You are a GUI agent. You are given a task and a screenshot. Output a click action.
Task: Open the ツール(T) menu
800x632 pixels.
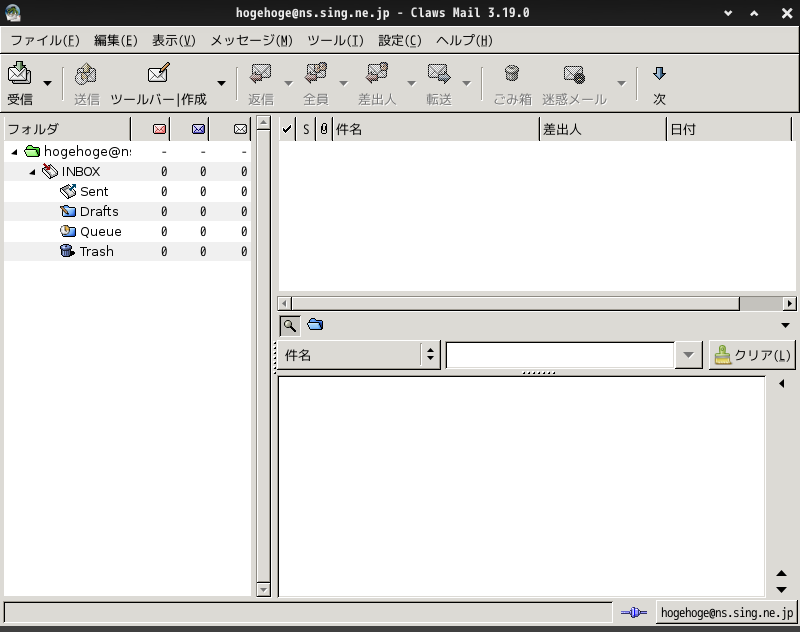coord(335,40)
